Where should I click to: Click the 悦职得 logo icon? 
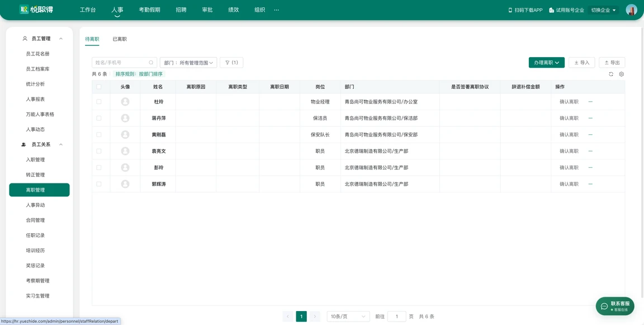24,10
